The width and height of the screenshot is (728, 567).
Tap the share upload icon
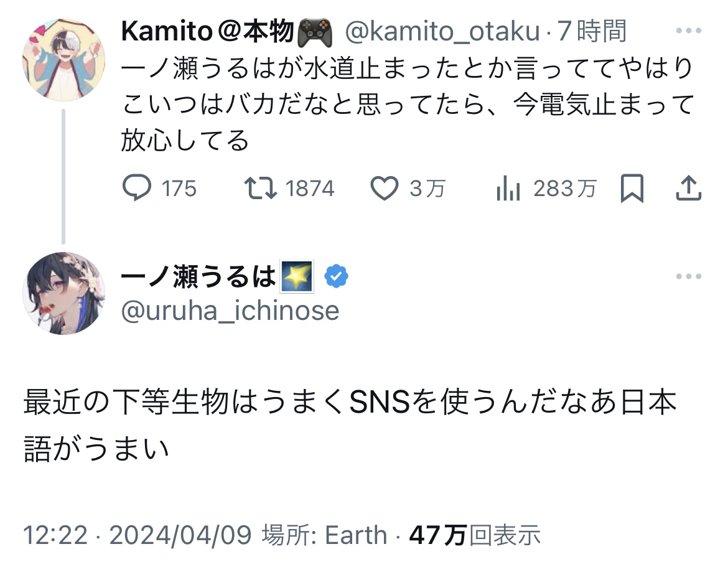click(x=689, y=189)
